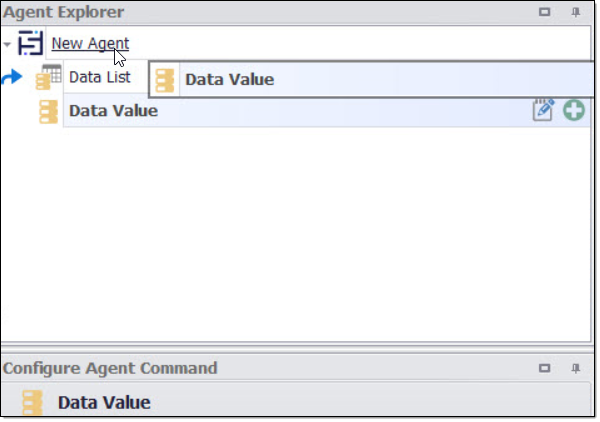Click the Configure Agent Command panel title
Viewport: 600px width, 422px height.
(x=110, y=368)
